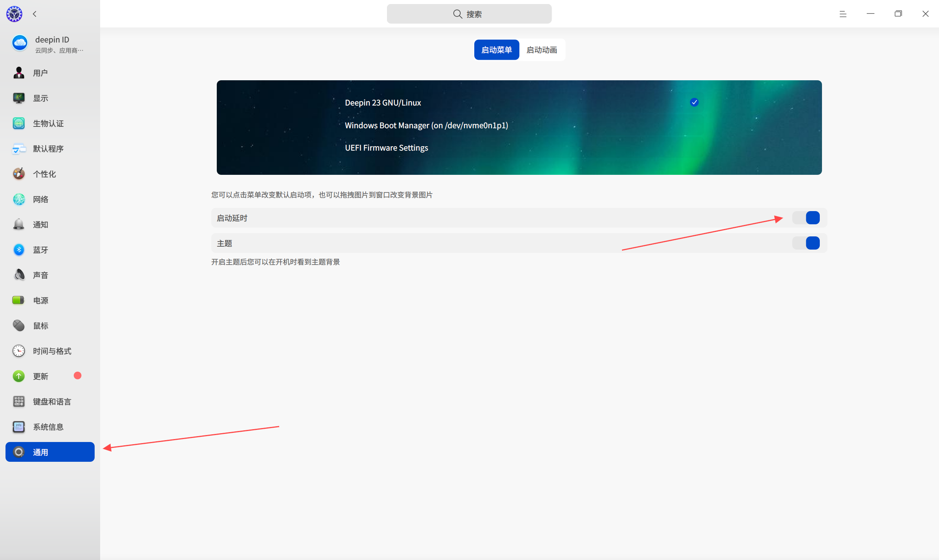Select 系统信息 sidebar label
Viewport: 939px width, 560px height.
48,427
